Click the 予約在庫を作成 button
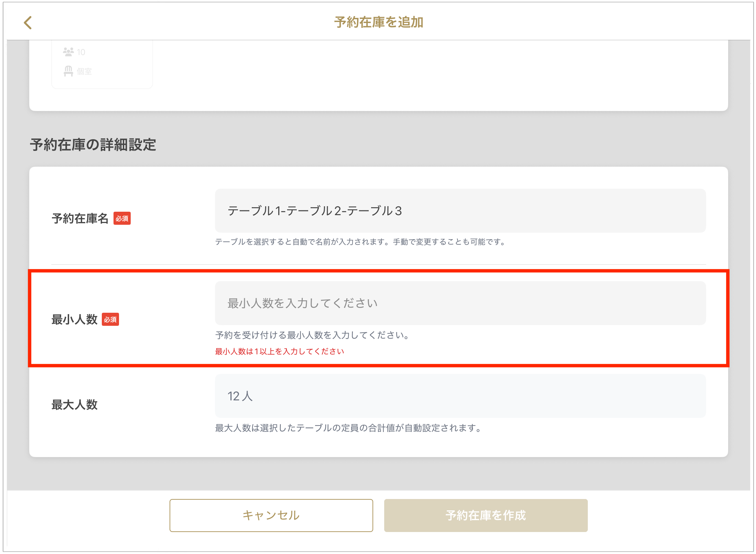 pos(485,515)
